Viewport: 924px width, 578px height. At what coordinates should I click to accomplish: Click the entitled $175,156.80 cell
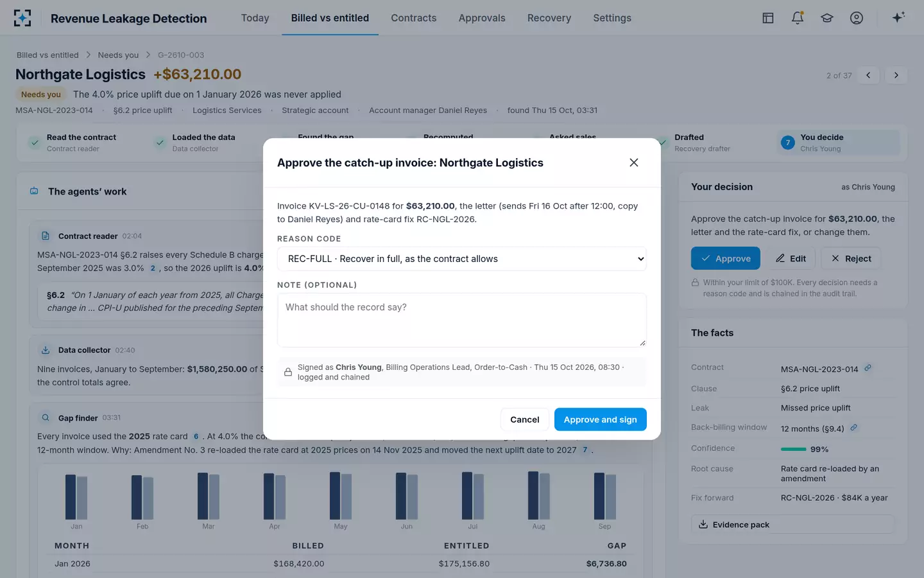[x=465, y=564]
